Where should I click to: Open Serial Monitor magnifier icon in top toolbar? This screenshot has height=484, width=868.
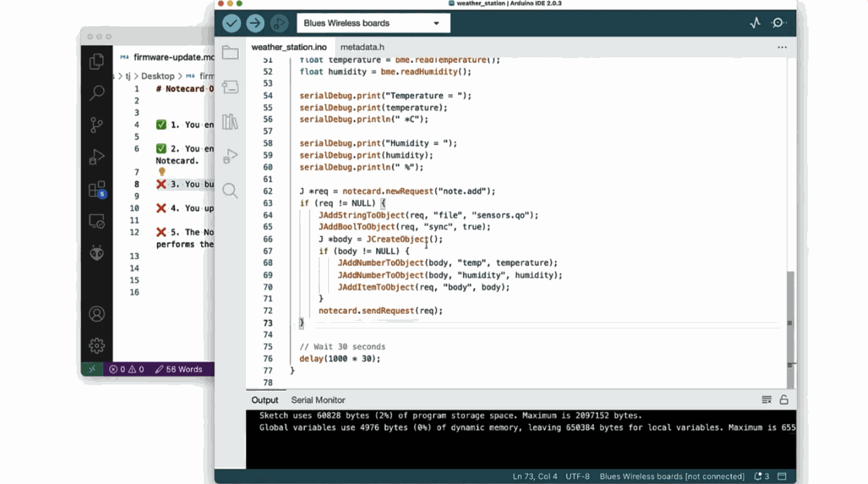[779, 23]
